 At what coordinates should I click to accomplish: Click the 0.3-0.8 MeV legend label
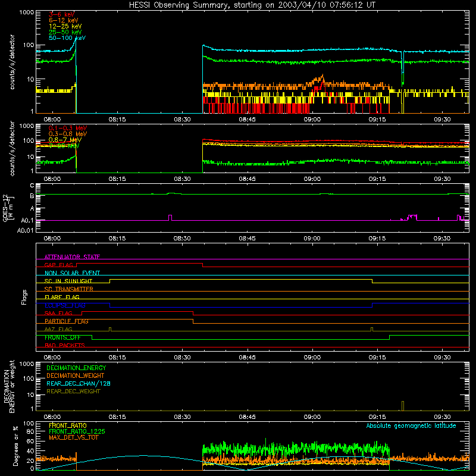(x=68, y=134)
